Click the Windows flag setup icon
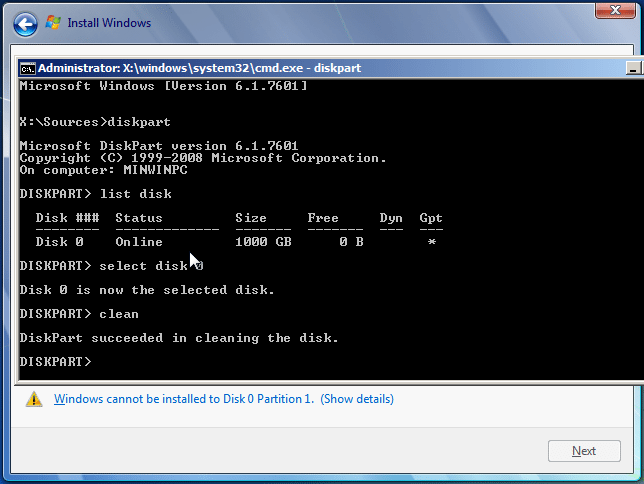Screen dimensions: 644x484 (x=53, y=22)
